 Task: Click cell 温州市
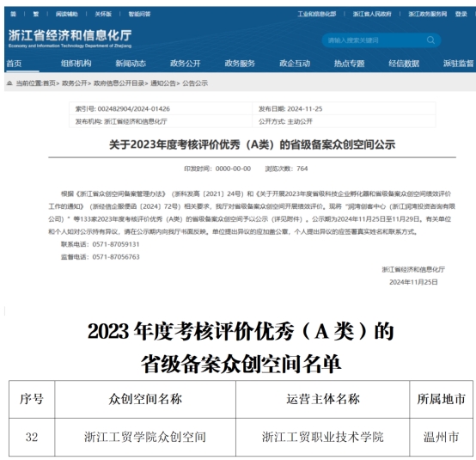click(x=441, y=437)
